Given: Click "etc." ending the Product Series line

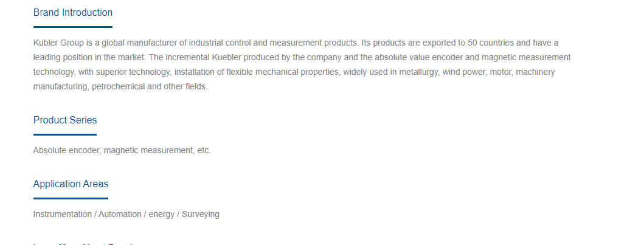Looking at the screenshot, I should (x=204, y=150).
